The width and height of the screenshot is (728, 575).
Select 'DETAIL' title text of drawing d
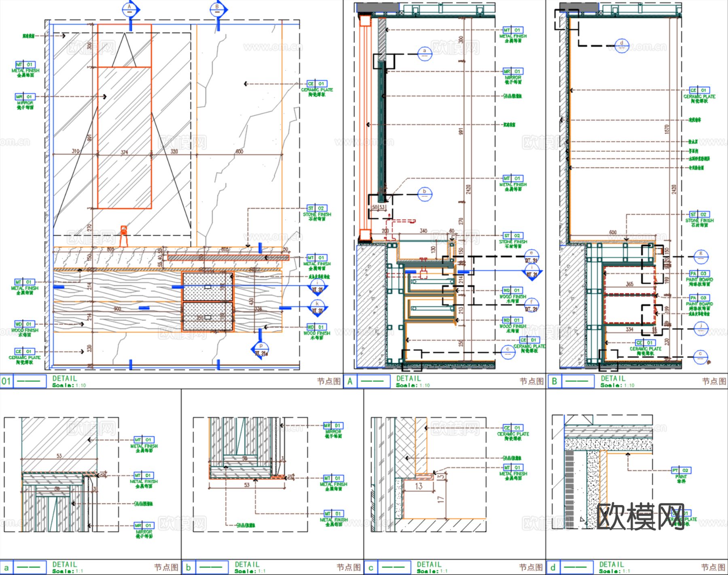tap(612, 564)
